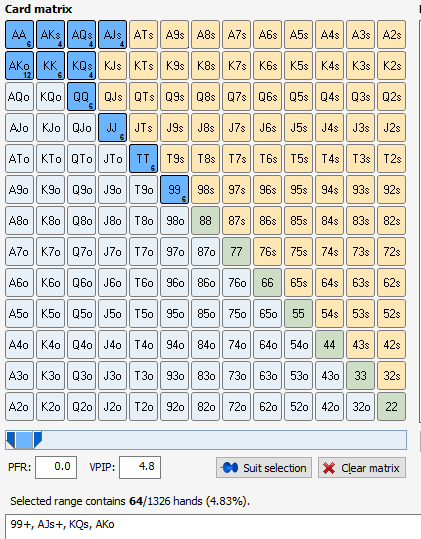Select the ATs suited hand cell
Viewport: 421px width, 539px height.
(x=144, y=35)
